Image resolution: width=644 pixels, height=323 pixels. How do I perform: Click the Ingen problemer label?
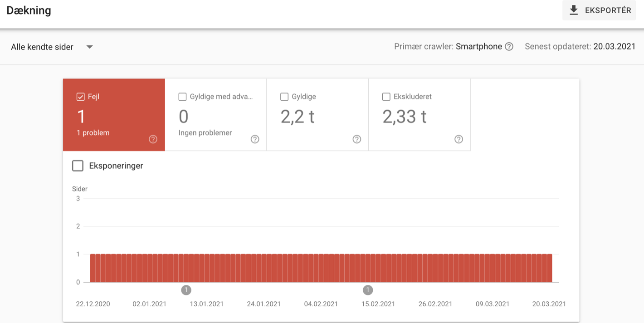pos(205,133)
